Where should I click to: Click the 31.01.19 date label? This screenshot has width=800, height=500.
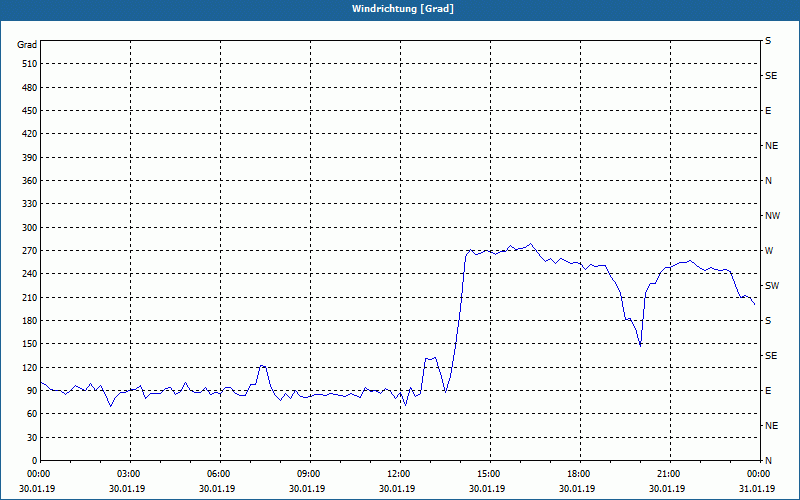point(757,489)
